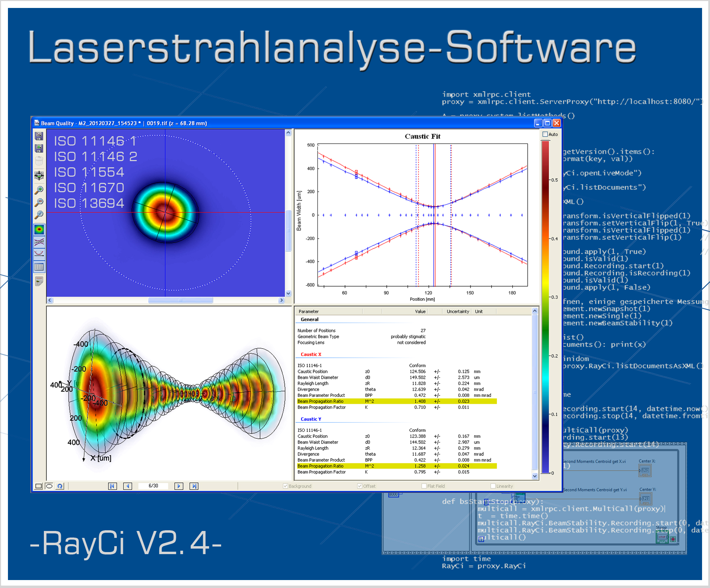Open the measurement report icon
710x588 pixels.
[39, 281]
